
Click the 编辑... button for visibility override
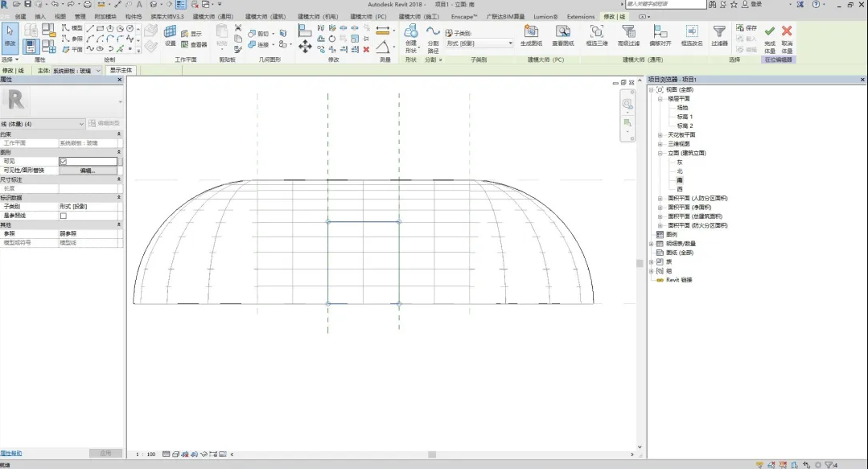(88, 171)
